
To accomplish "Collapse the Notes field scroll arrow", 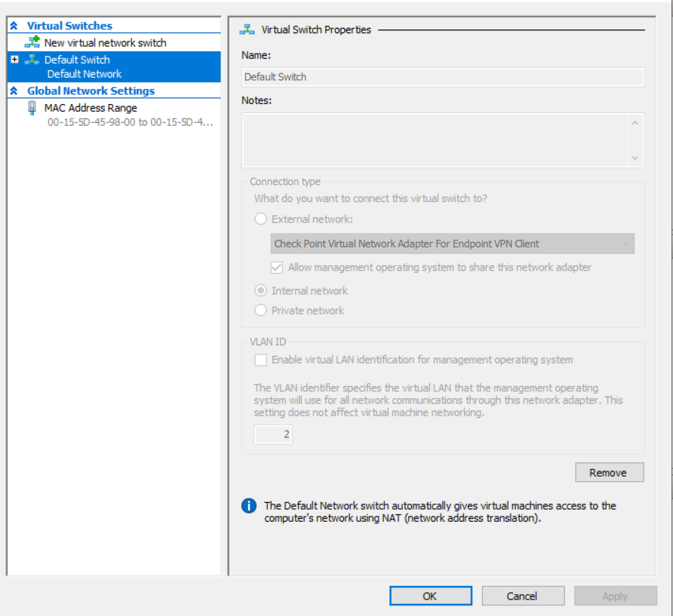I will [635, 123].
